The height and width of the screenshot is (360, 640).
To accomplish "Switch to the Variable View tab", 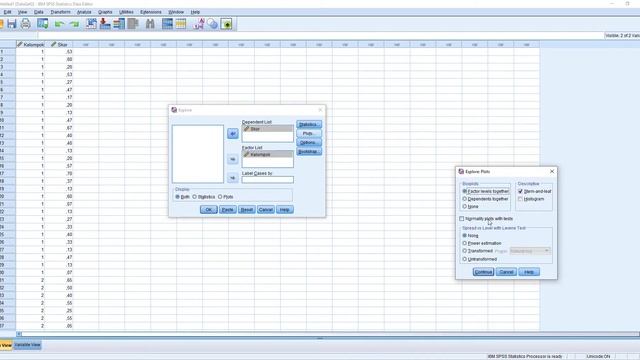I will click(27, 345).
